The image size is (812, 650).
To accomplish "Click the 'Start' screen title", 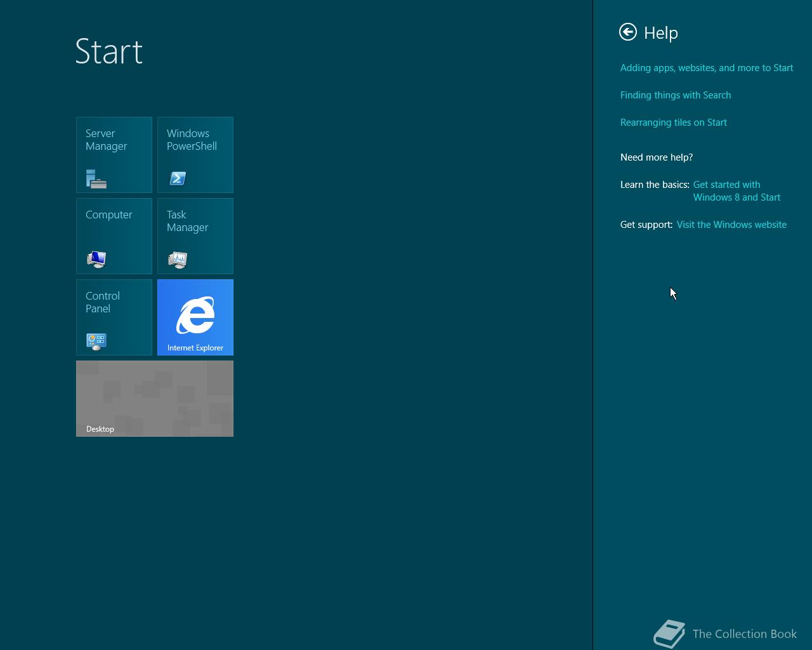I will (x=109, y=51).
